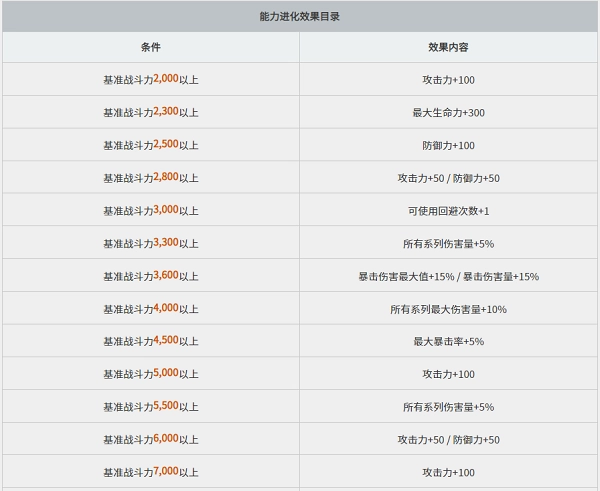This screenshot has height=491, width=600.
Task: Select the 基准战斗力4,500以上 condition cell
Action: click(x=151, y=341)
